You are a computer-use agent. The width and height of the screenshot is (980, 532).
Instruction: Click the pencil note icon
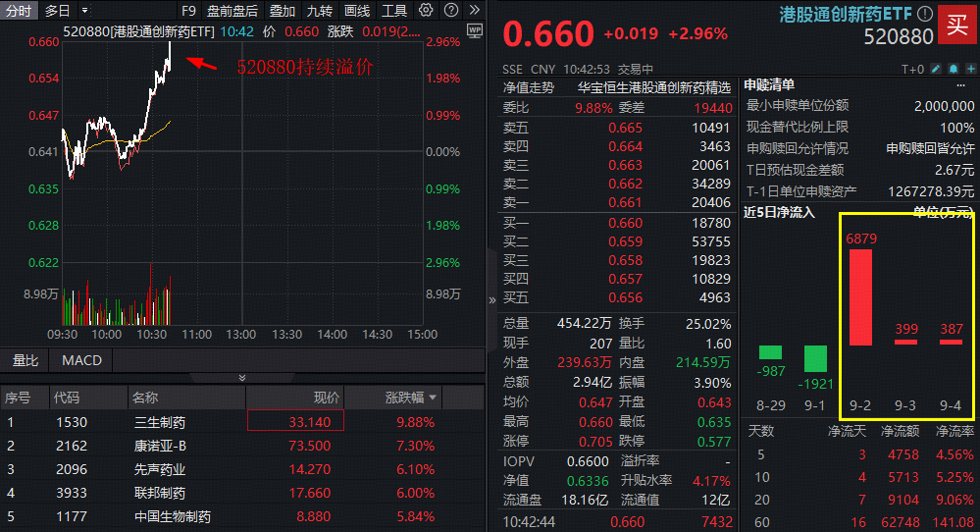pos(935,70)
